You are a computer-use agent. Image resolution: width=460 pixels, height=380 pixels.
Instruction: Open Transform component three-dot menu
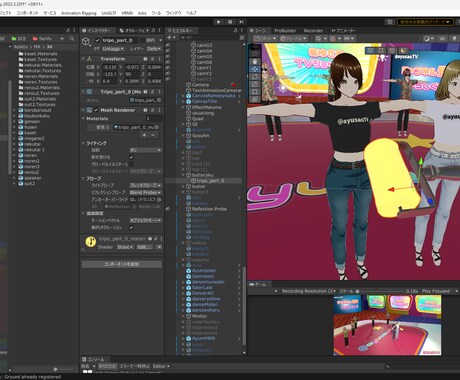(159, 59)
